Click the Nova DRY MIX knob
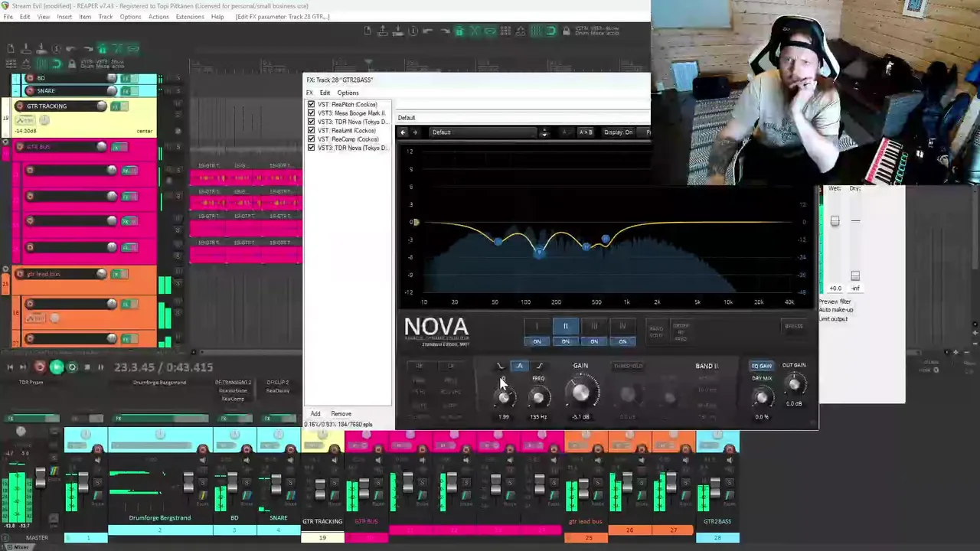 pos(761,398)
